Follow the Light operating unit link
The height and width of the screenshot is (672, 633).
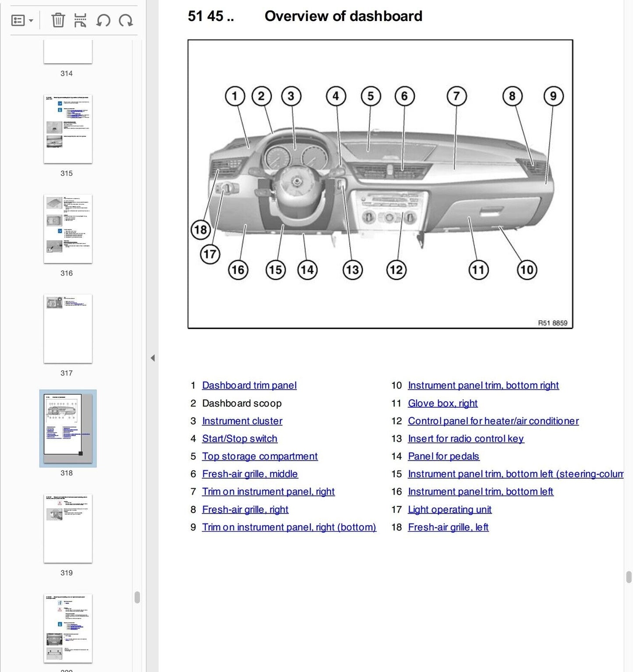coord(449,509)
